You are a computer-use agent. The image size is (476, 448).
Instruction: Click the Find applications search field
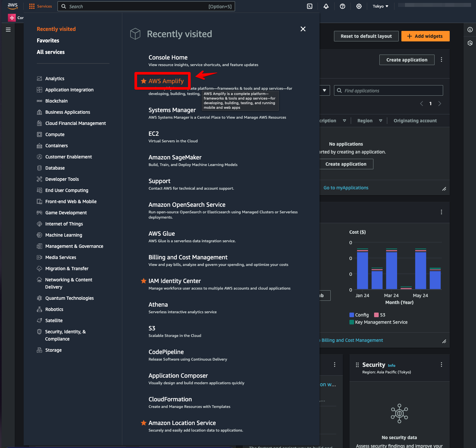tap(391, 91)
